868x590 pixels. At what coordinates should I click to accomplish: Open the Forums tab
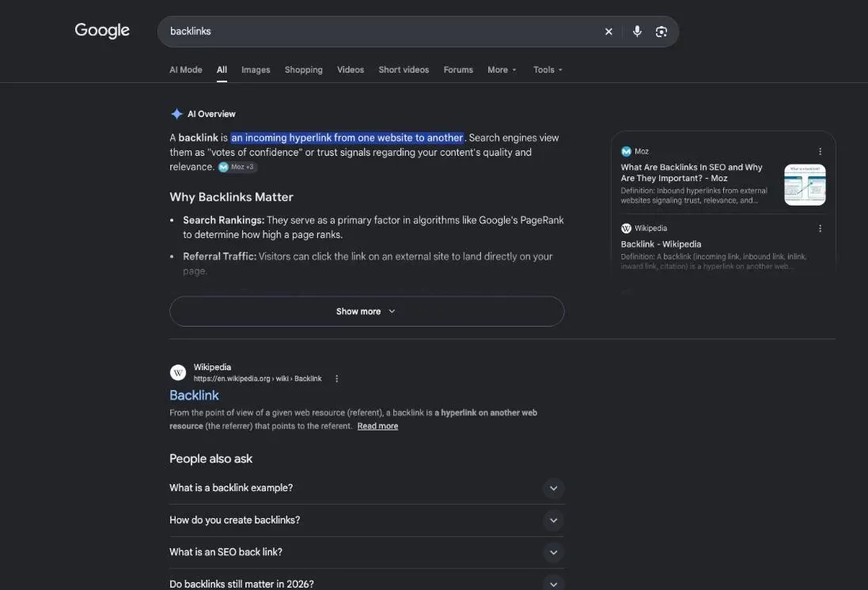[458, 70]
